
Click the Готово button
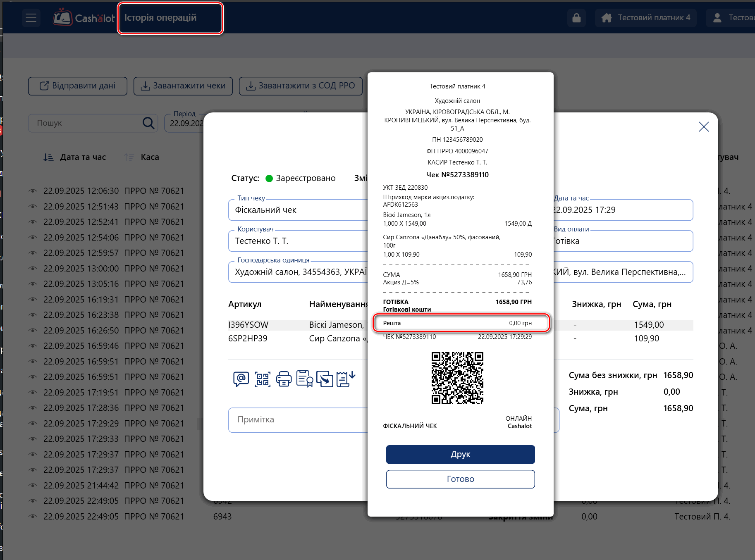[460, 479]
